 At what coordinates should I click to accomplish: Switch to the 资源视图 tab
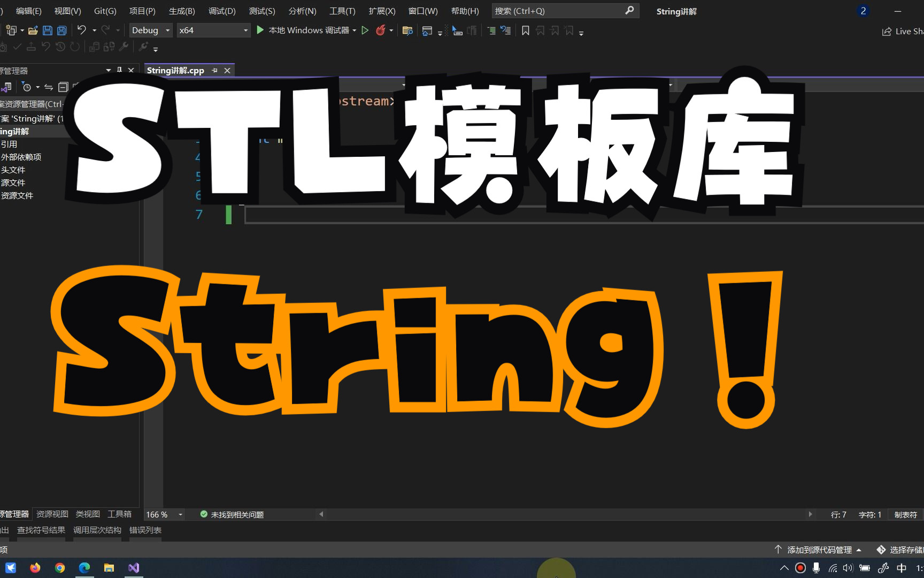tap(52, 514)
